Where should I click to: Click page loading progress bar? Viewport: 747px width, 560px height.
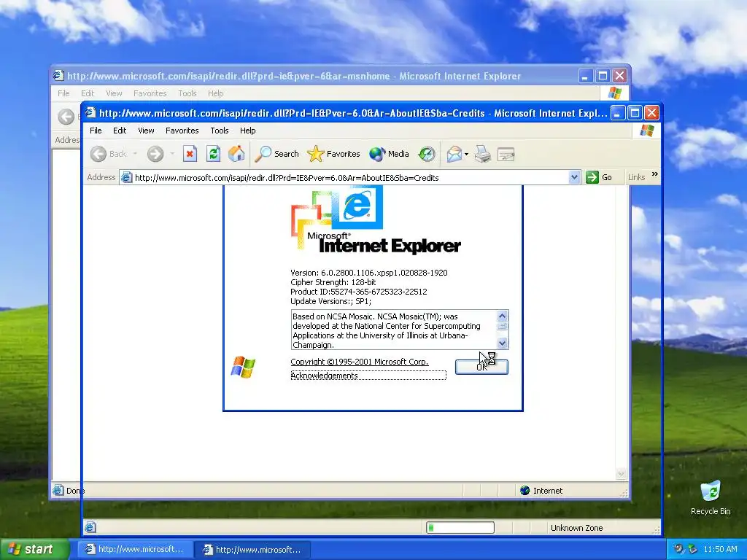pyautogui.click(x=460, y=528)
